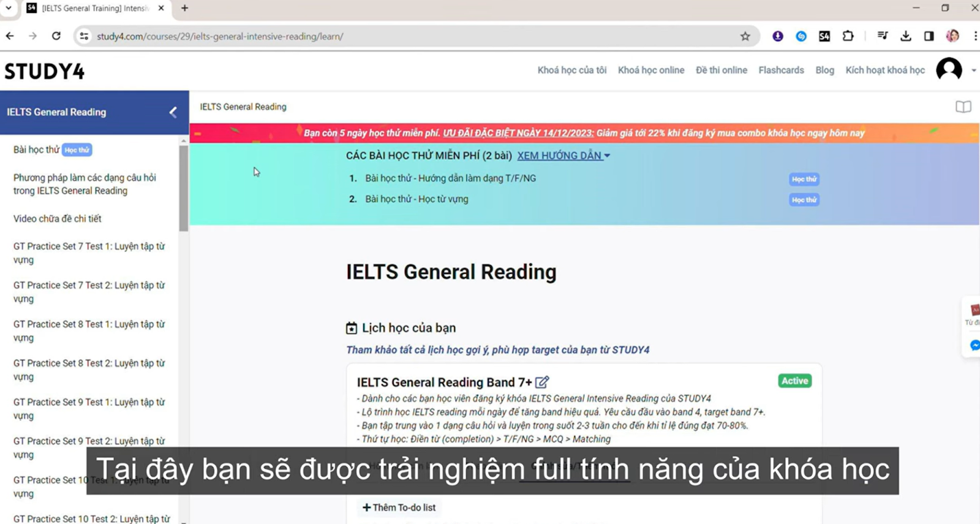The height and width of the screenshot is (524, 980).
Task: Select Bài học thử in sidebar
Action: [x=36, y=150]
